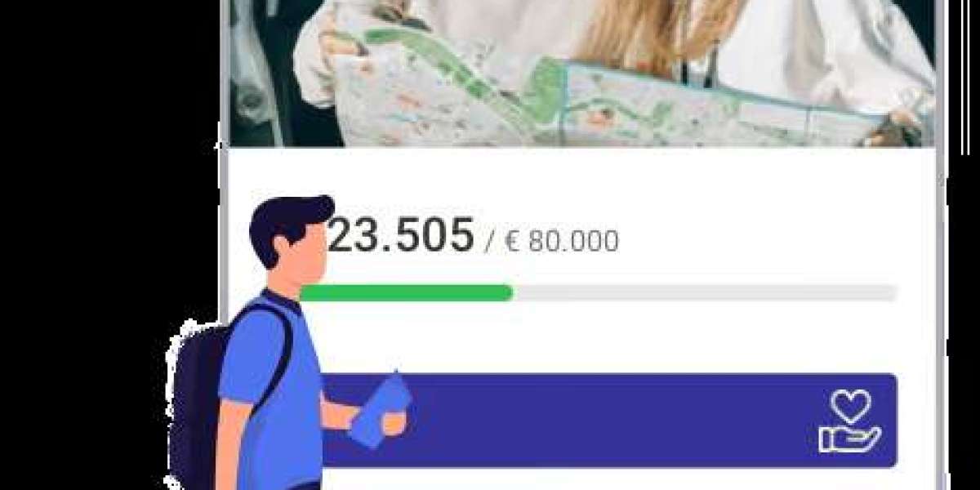Click the wide dark blue donate button
Image resolution: width=980 pixels, height=490 pixels.
[x=608, y=421]
